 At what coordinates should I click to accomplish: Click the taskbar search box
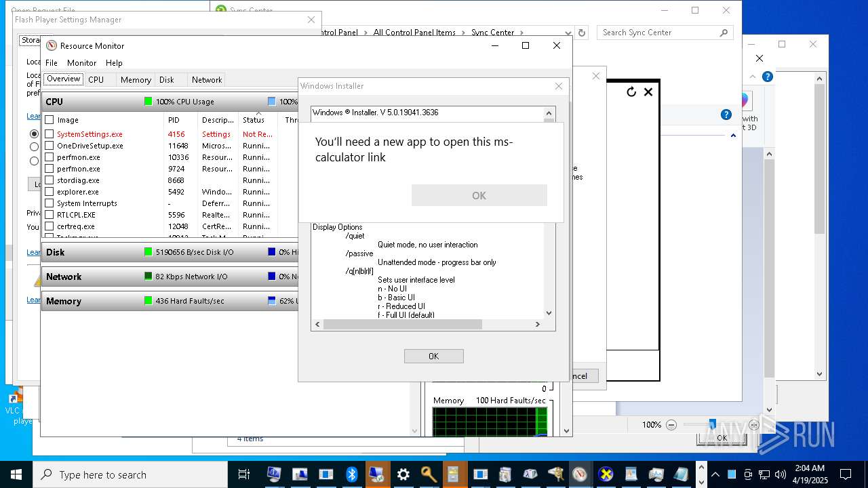(x=130, y=474)
